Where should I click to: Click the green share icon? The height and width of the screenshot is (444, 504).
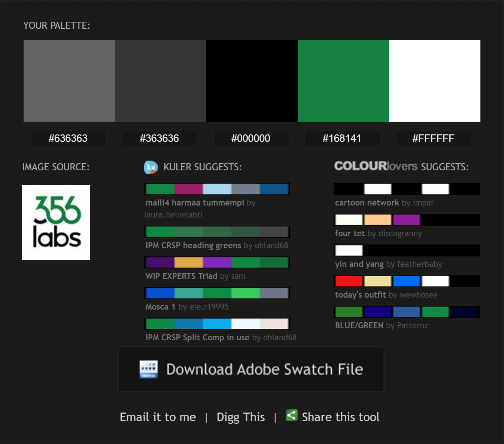(291, 416)
